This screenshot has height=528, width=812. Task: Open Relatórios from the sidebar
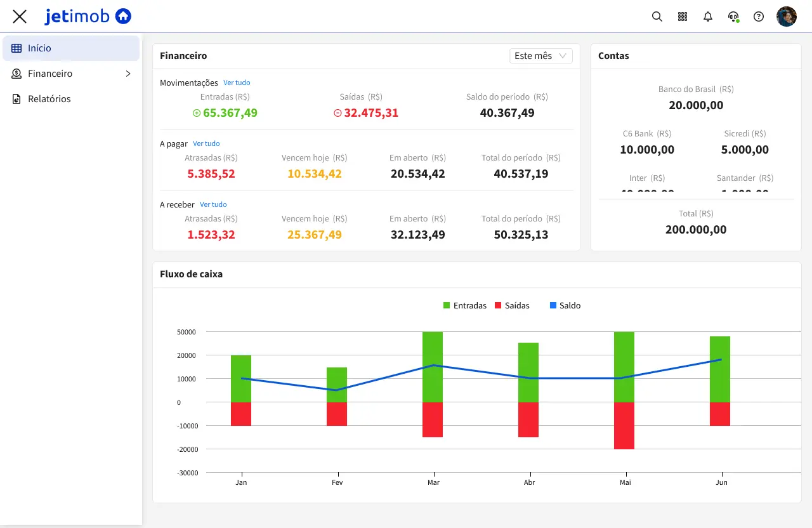coord(49,99)
